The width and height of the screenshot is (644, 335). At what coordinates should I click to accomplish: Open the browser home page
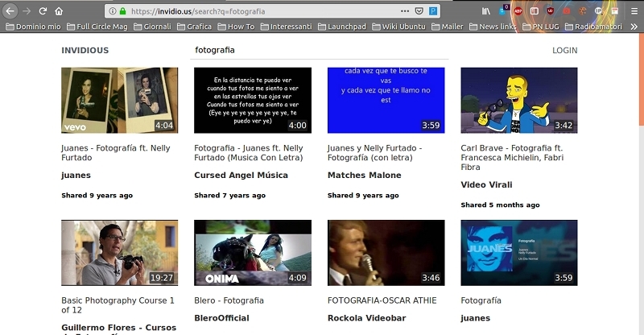(x=59, y=11)
